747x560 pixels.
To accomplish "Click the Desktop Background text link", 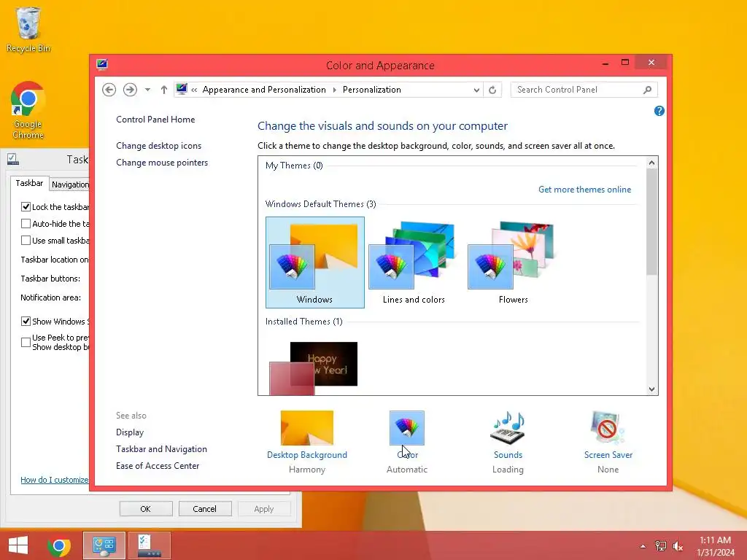I will pos(307,455).
